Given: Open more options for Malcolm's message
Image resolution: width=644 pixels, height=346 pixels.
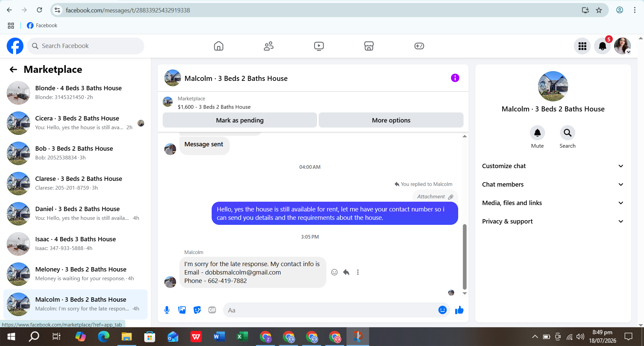Looking at the screenshot, I should point(358,272).
